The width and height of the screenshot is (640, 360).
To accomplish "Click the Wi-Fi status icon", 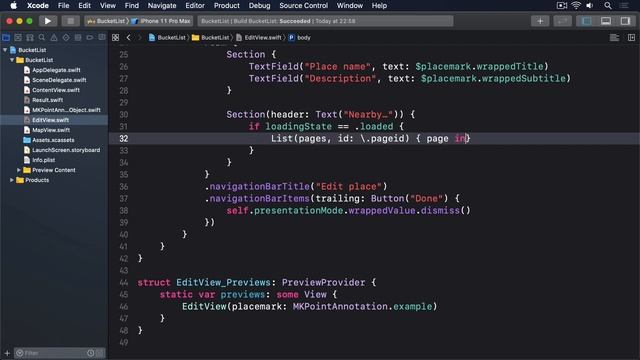I will [x=576, y=6].
